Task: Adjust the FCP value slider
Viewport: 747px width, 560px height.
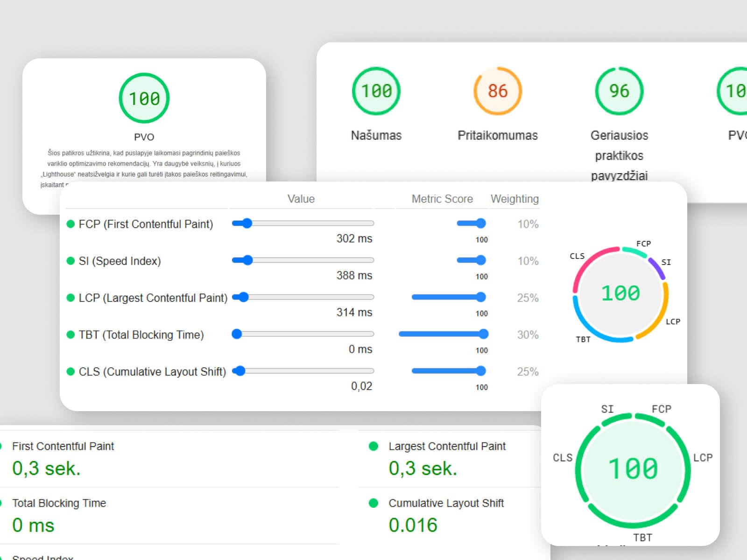Action: click(303, 224)
